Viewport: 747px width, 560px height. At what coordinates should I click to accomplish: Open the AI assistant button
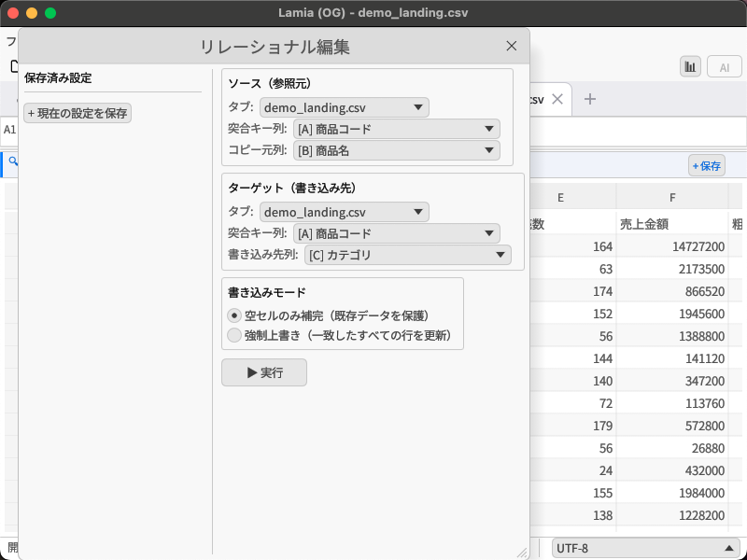pos(725,67)
